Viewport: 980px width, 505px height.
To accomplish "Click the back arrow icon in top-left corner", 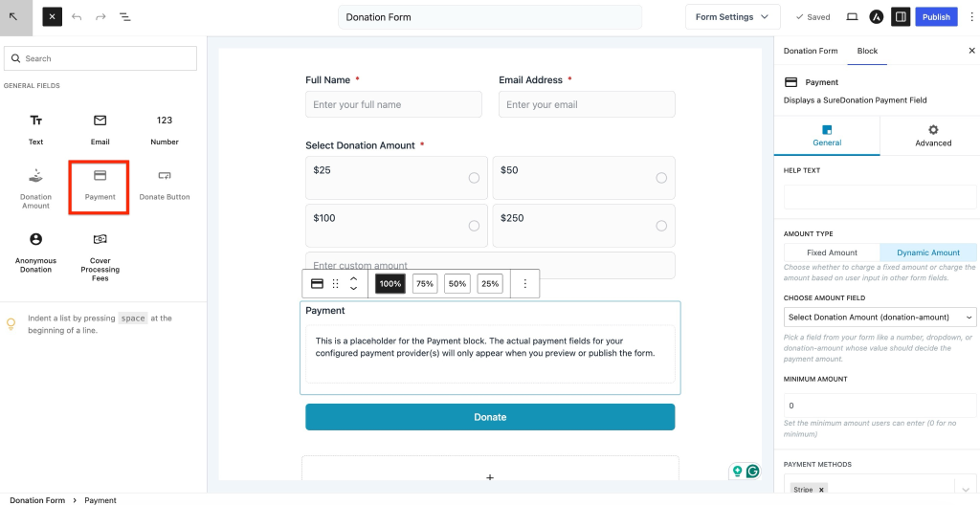I will (14, 17).
